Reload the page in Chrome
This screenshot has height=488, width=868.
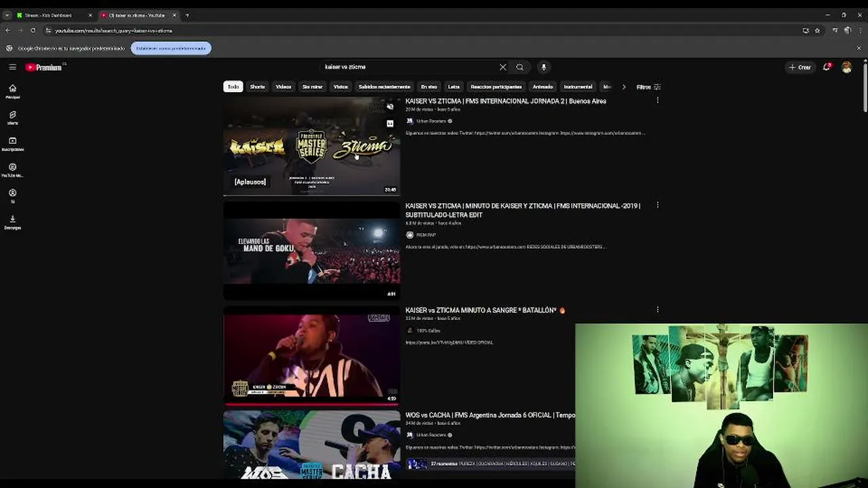33,30
